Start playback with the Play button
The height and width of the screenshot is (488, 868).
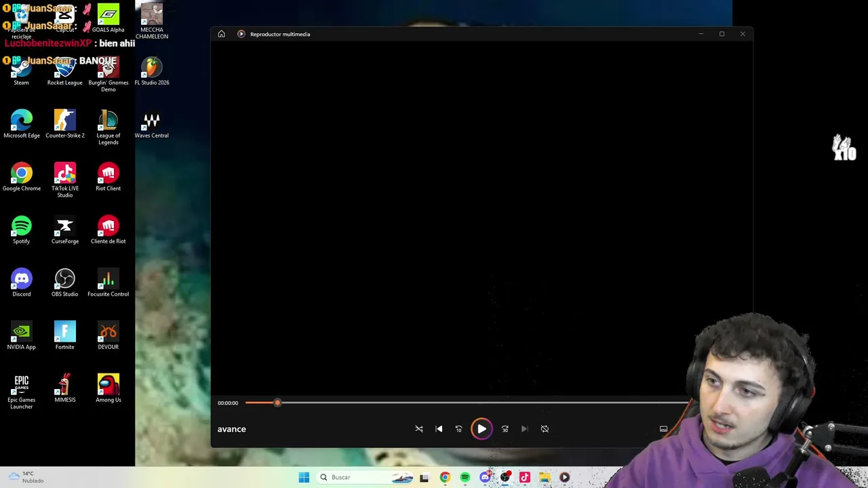(481, 429)
